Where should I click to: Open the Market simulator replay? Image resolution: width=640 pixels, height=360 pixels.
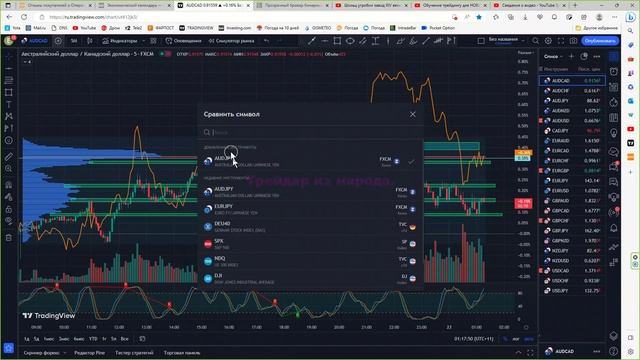point(231,41)
